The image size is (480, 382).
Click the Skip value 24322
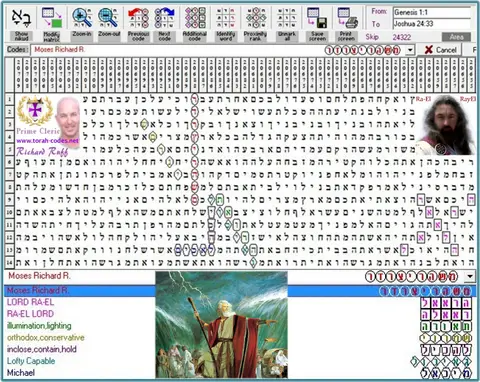point(401,37)
